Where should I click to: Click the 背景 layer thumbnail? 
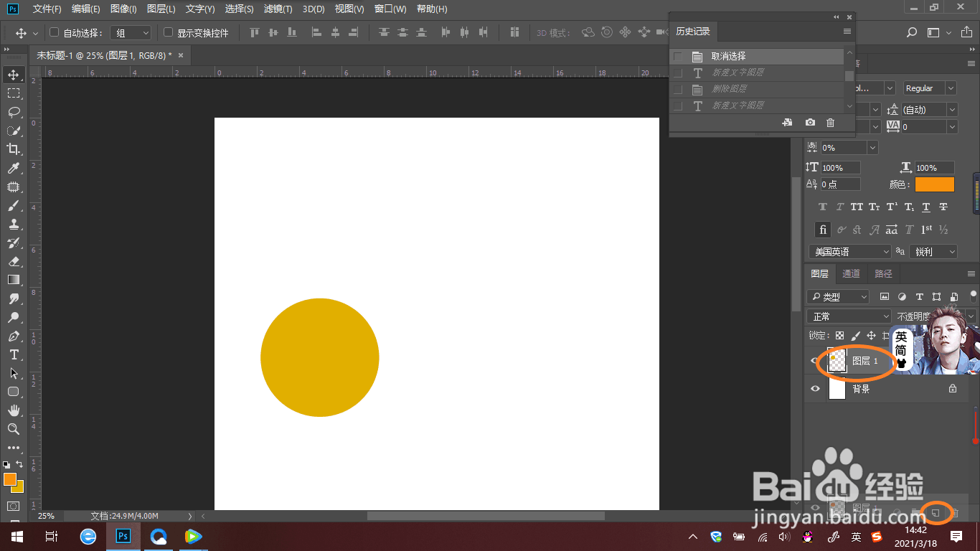pos(837,389)
